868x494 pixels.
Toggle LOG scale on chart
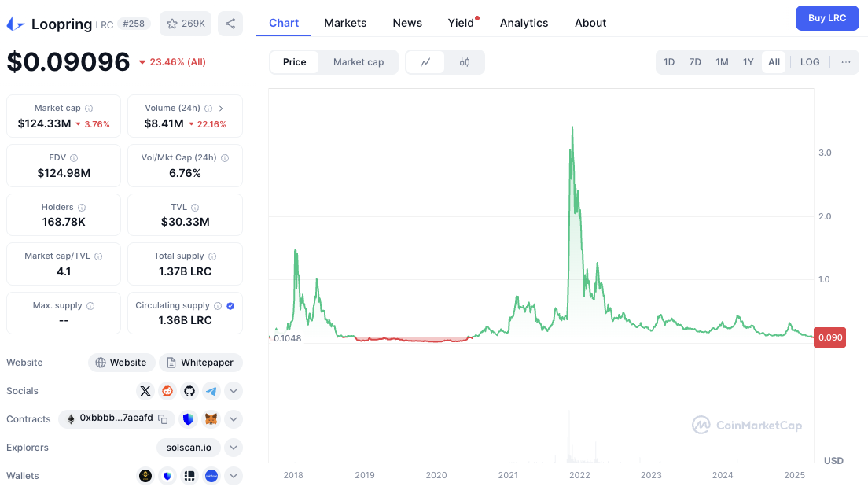(810, 62)
